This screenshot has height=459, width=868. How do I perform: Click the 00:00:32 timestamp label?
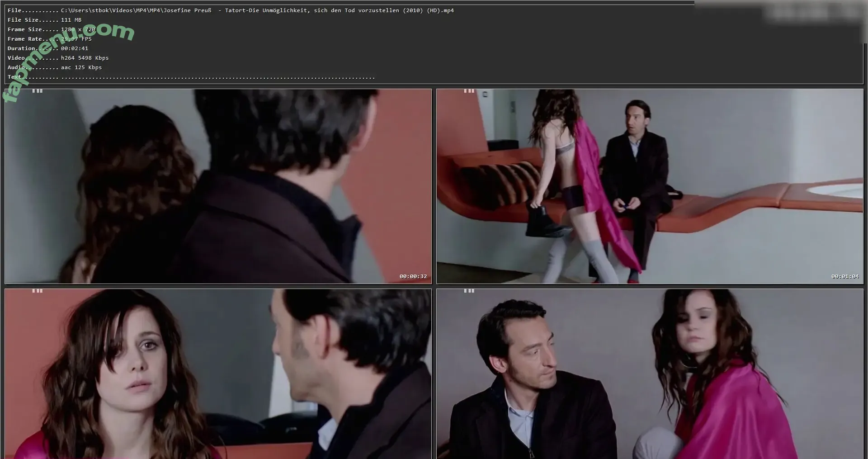pos(413,276)
